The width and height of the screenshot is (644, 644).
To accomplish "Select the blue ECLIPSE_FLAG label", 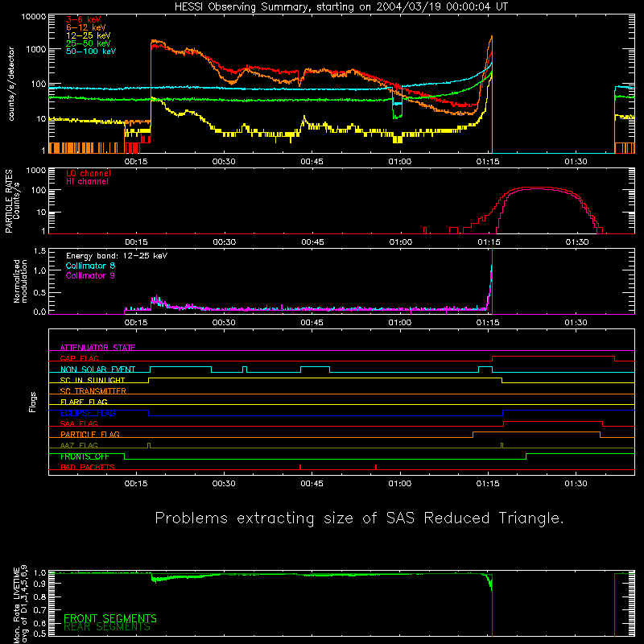I will point(88,413).
